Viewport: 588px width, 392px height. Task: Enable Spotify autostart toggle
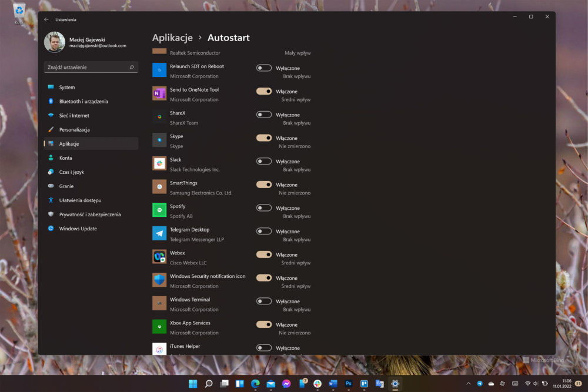coord(263,207)
